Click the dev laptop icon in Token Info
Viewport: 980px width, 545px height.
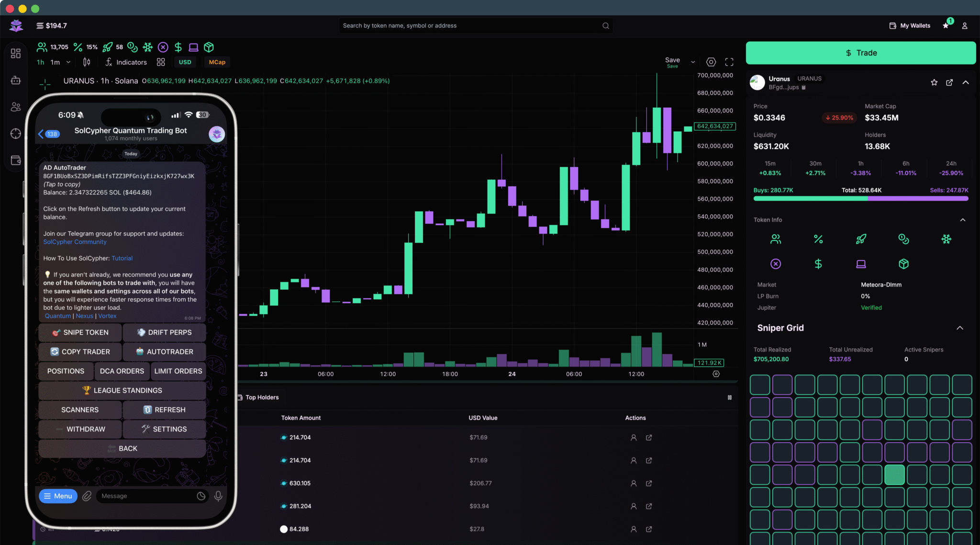[861, 263]
